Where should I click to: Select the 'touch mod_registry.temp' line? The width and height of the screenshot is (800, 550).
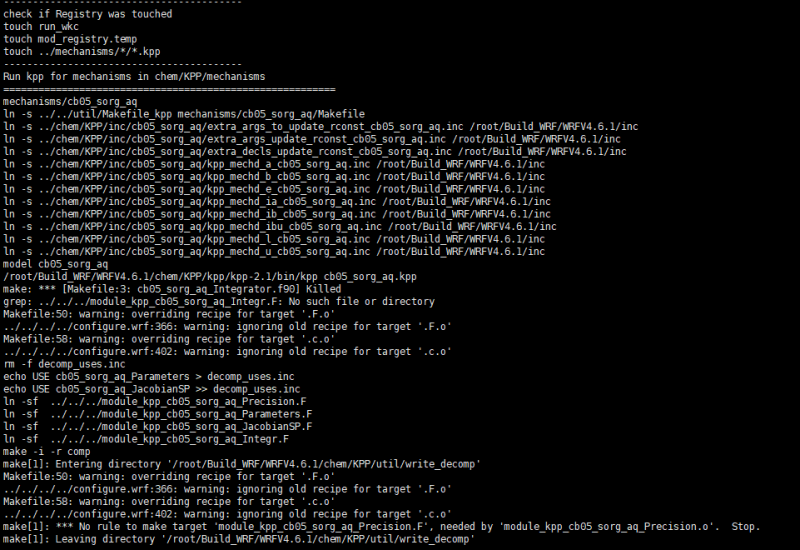coord(70,39)
